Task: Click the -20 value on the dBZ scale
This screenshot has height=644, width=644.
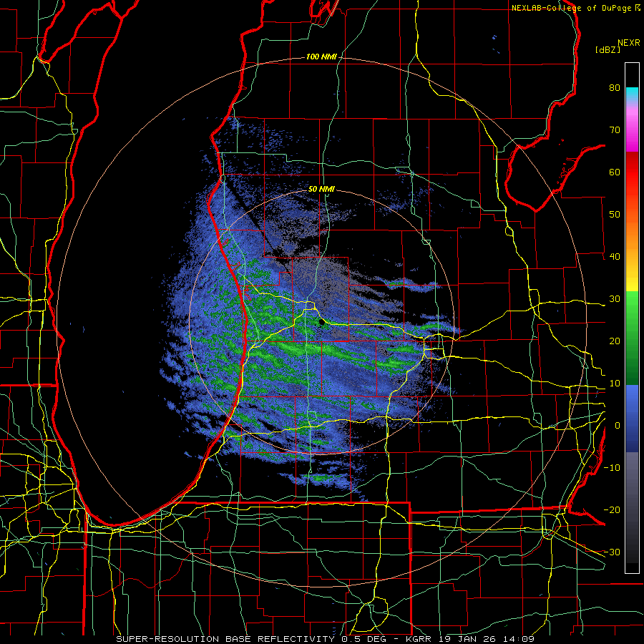Action: point(612,510)
